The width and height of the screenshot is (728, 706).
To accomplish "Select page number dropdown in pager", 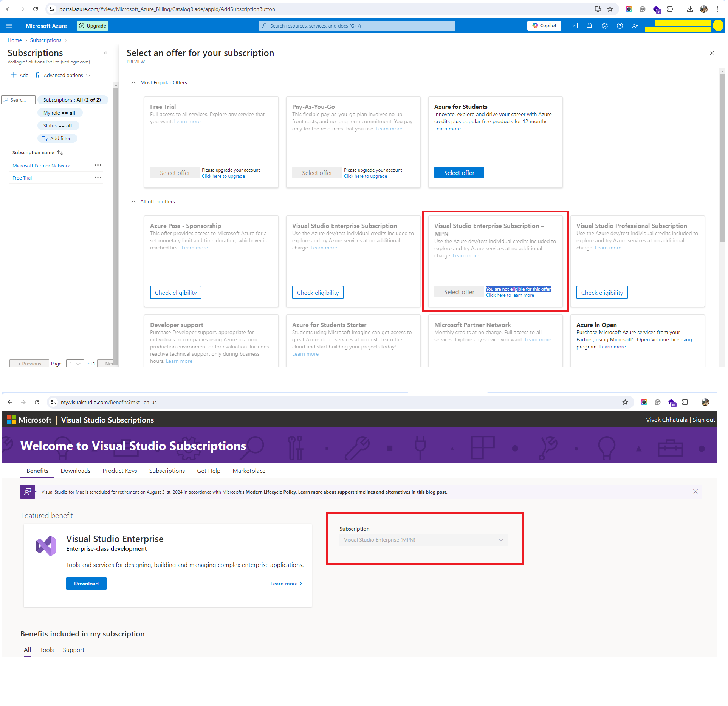I will coord(75,364).
